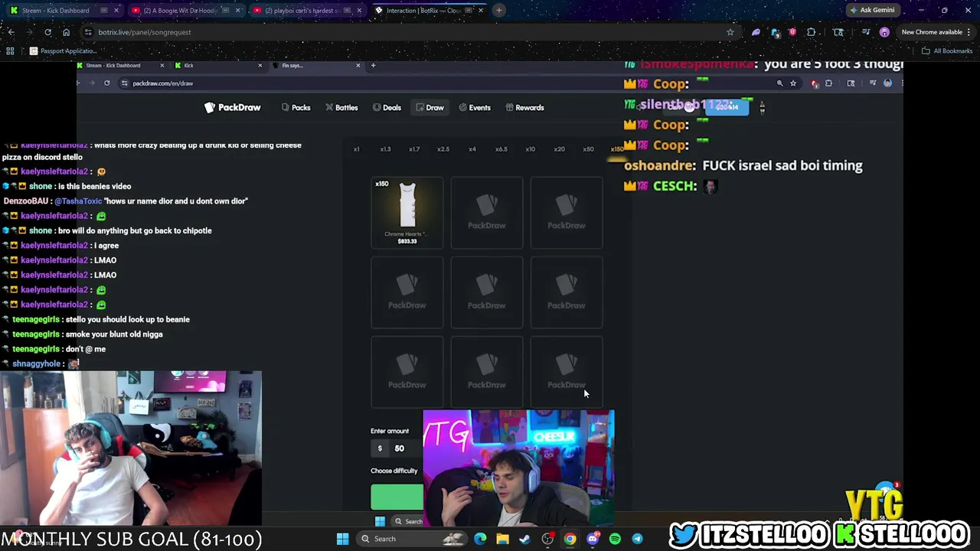Click the Windows taskbar Search box
Screen dimensions: 980x551
[x=412, y=539]
